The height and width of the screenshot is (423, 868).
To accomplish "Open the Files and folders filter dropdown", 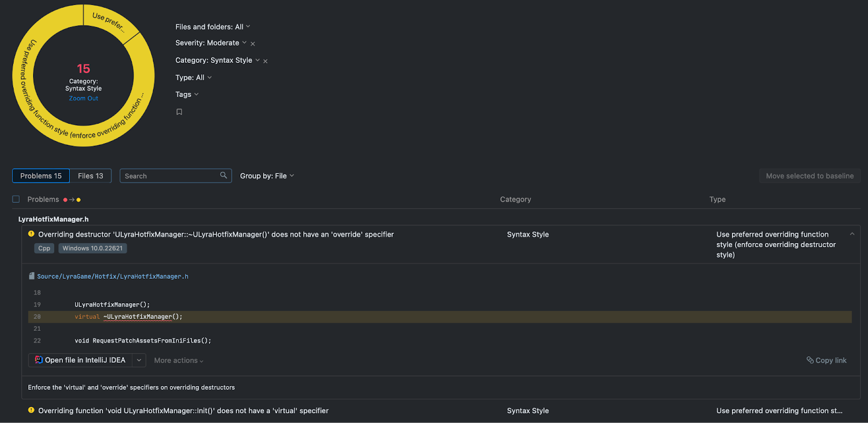I will [x=212, y=27].
